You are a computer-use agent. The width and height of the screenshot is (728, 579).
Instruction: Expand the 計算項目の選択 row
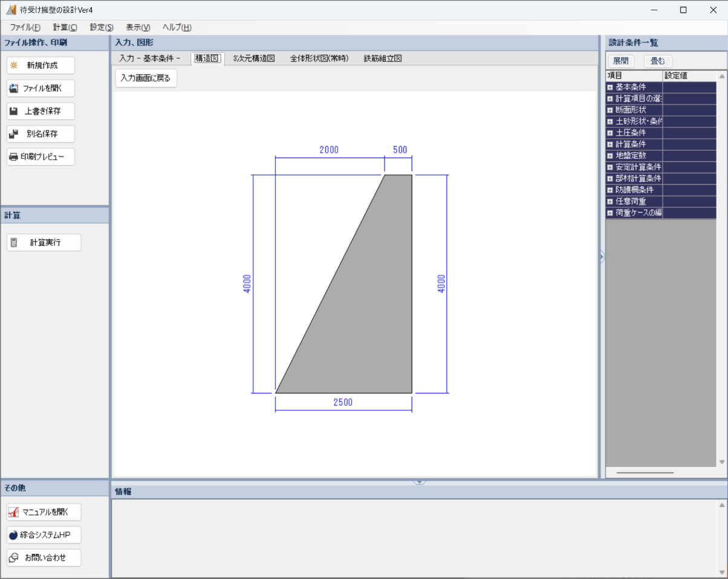pyautogui.click(x=610, y=99)
